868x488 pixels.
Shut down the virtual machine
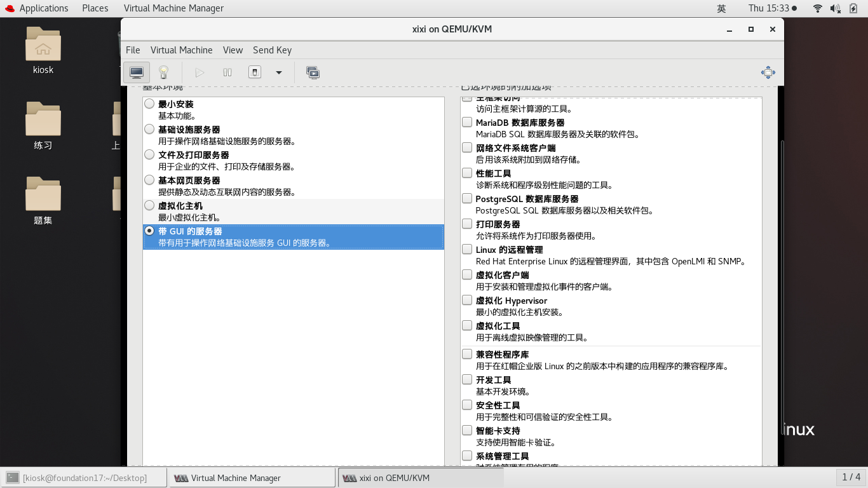coord(254,72)
